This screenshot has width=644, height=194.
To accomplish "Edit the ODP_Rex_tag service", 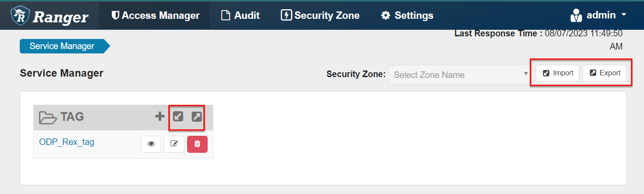I will click(x=174, y=144).
